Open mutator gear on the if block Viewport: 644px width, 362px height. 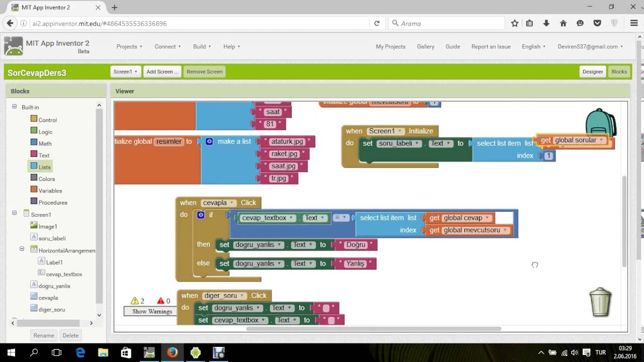point(201,215)
